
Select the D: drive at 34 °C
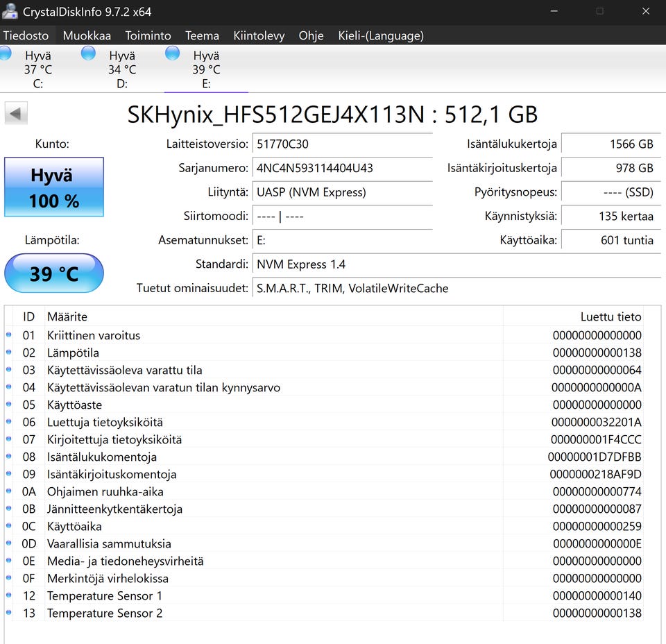[122, 69]
